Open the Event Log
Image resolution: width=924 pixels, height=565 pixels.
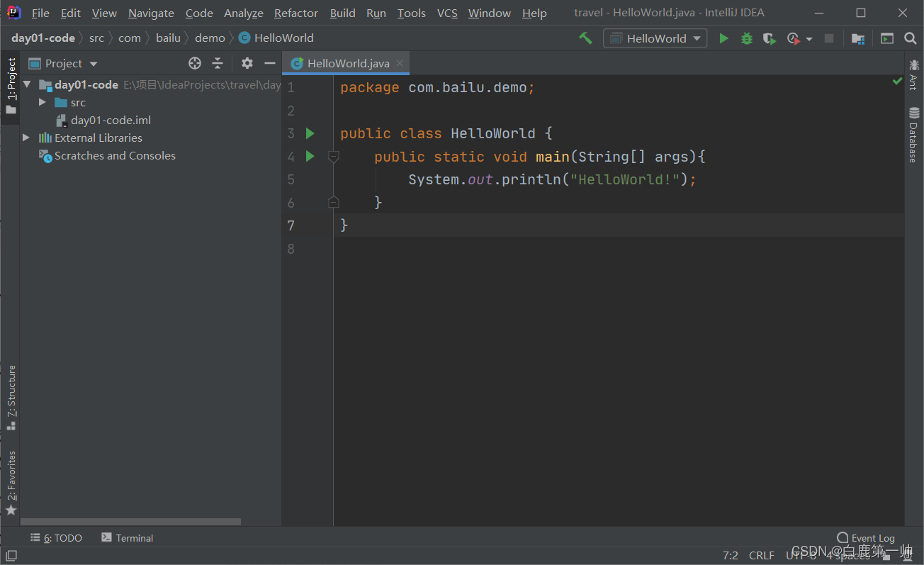click(865, 538)
